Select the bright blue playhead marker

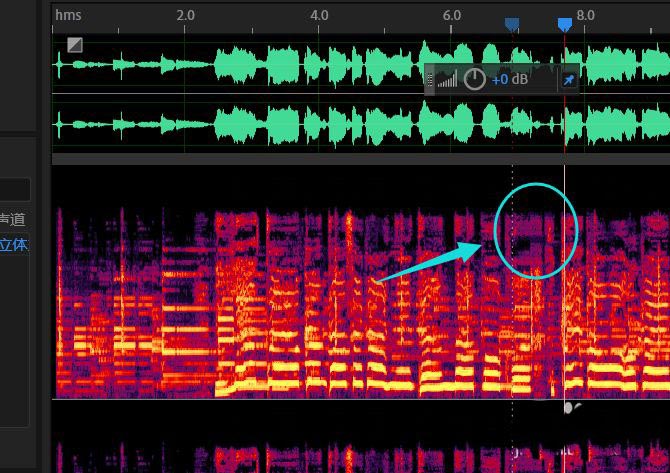(565, 24)
